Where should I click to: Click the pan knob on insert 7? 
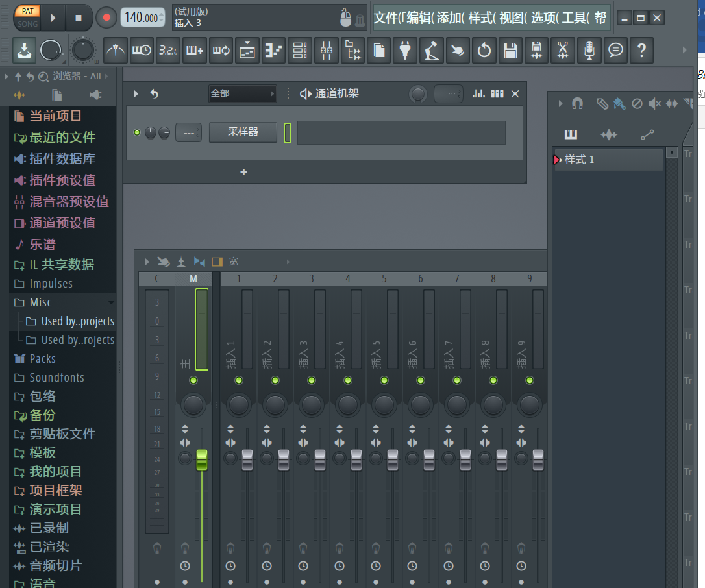click(457, 404)
